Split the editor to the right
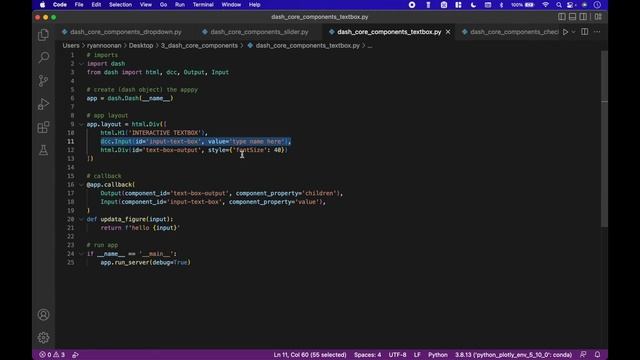Viewport: 640px width, 360px height. tap(584, 32)
